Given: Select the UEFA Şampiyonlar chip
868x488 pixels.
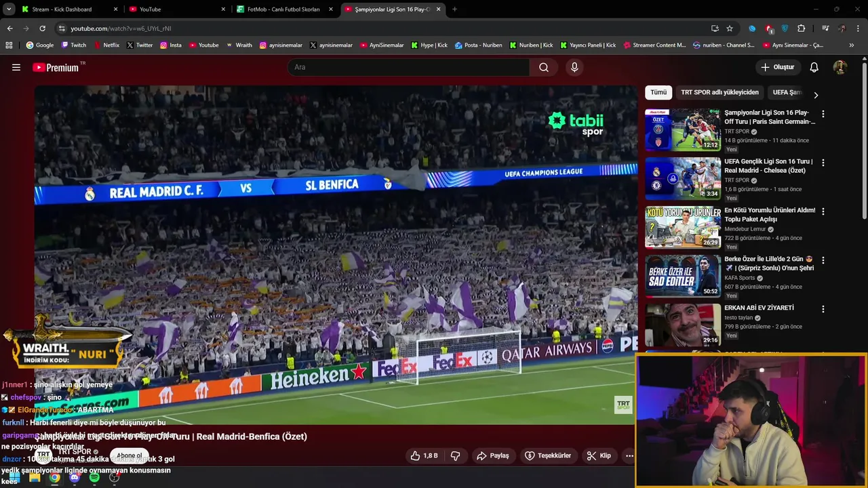Looking at the screenshot, I should 787,92.
